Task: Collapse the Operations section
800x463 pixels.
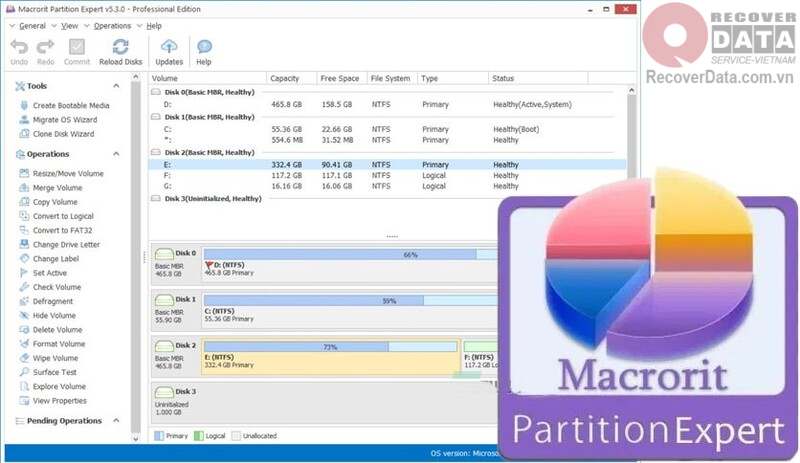Action: point(116,154)
